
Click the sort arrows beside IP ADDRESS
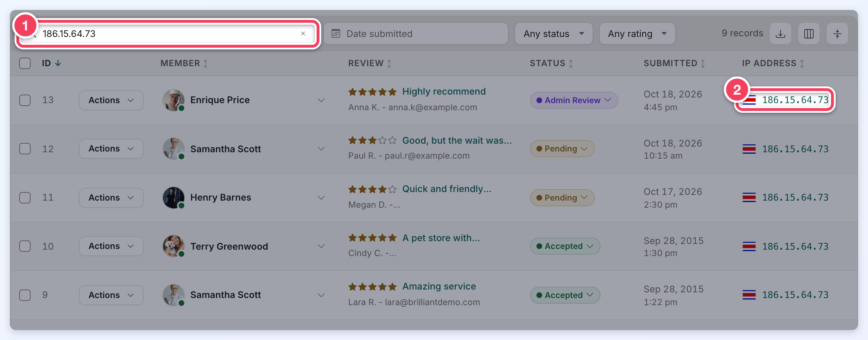tap(802, 63)
